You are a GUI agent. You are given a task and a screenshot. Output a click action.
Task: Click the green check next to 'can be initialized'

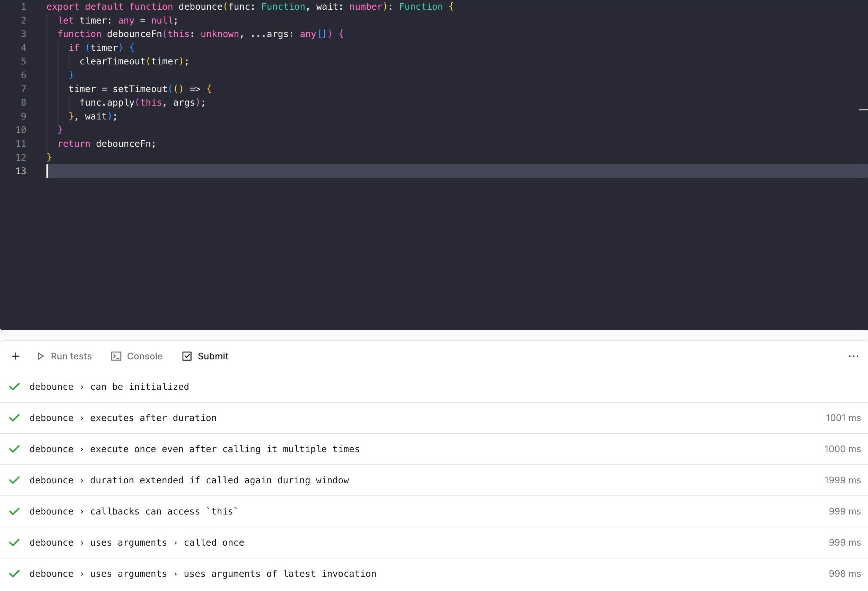point(14,387)
